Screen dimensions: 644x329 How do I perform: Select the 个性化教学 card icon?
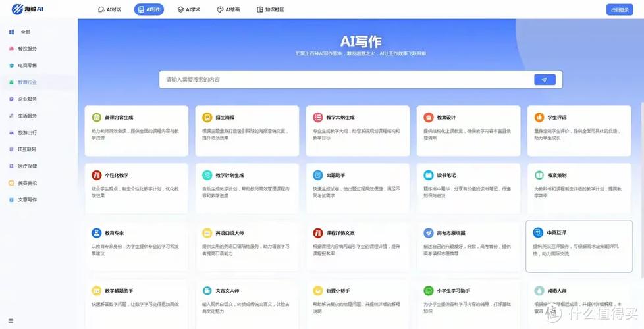coord(97,176)
